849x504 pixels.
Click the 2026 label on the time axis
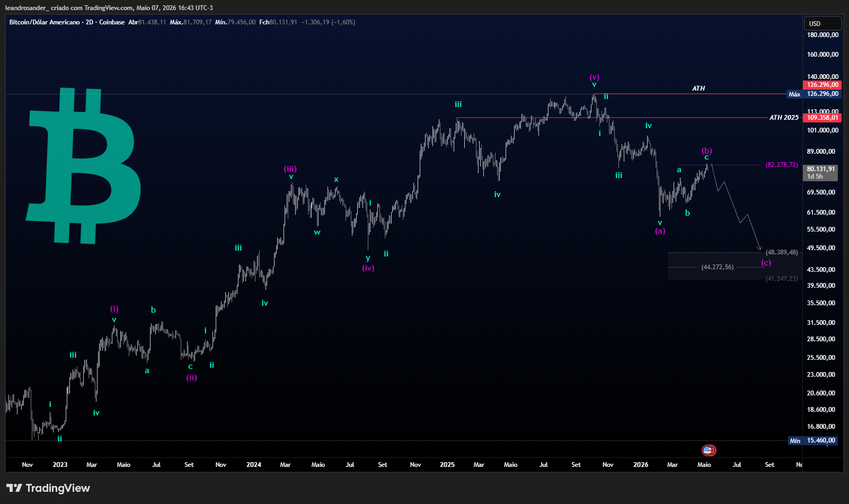point(641,465)
